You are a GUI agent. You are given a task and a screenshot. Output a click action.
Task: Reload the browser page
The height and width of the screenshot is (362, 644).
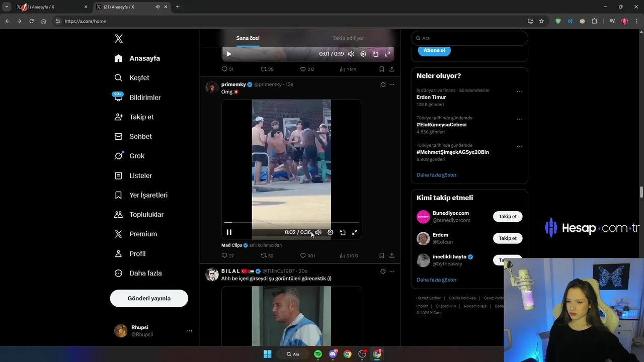click(x=31, y=21)
